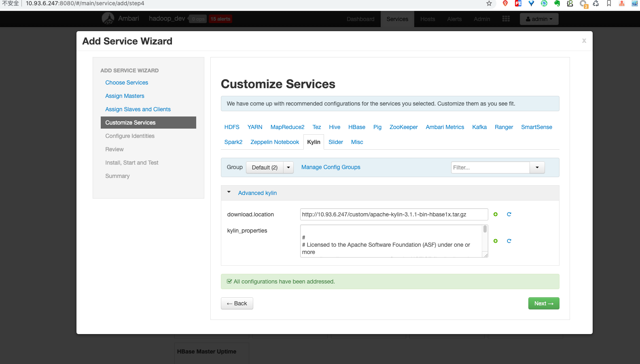Screen dimensions: 640x364
Task: Override kylin_properties with the green plus icon
Action: click(x=496, y=241)
